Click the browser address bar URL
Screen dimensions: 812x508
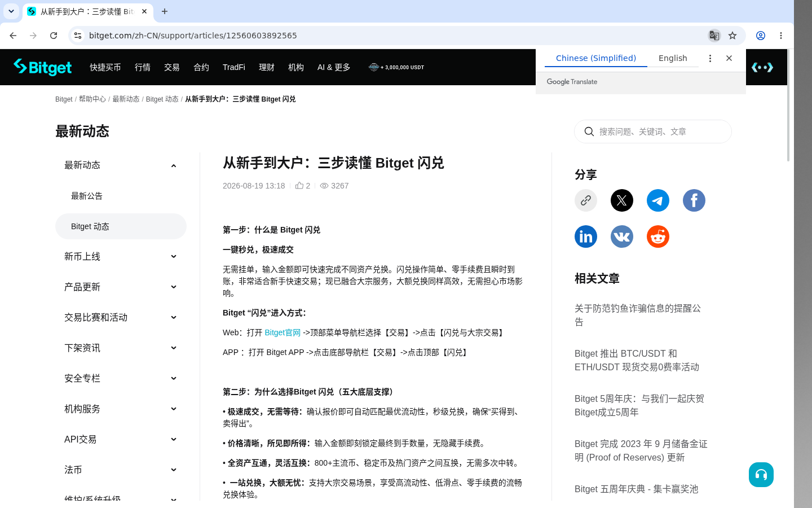(193, 36)
